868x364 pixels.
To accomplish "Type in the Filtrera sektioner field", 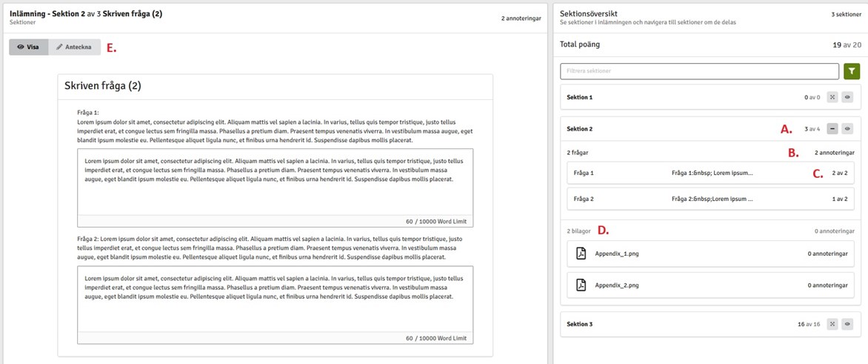I will [698, 72].
